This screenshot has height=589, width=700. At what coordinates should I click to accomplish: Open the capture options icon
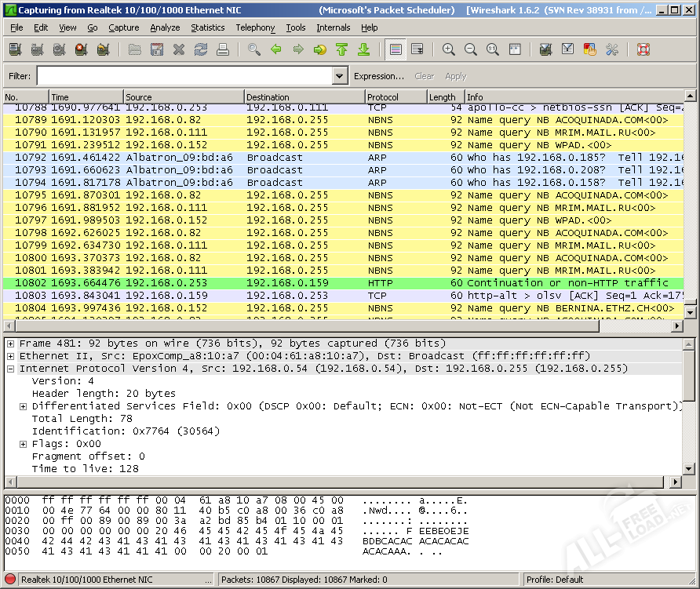(x=37, y=49)
